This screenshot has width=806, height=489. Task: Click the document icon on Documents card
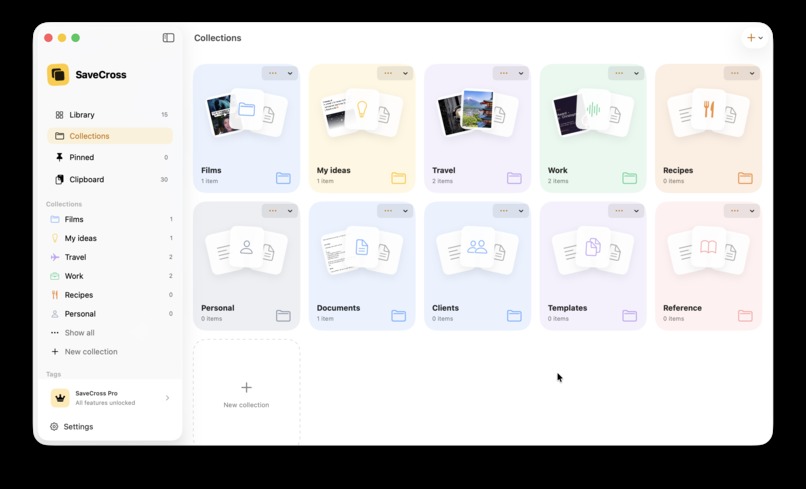pos(362,247)
